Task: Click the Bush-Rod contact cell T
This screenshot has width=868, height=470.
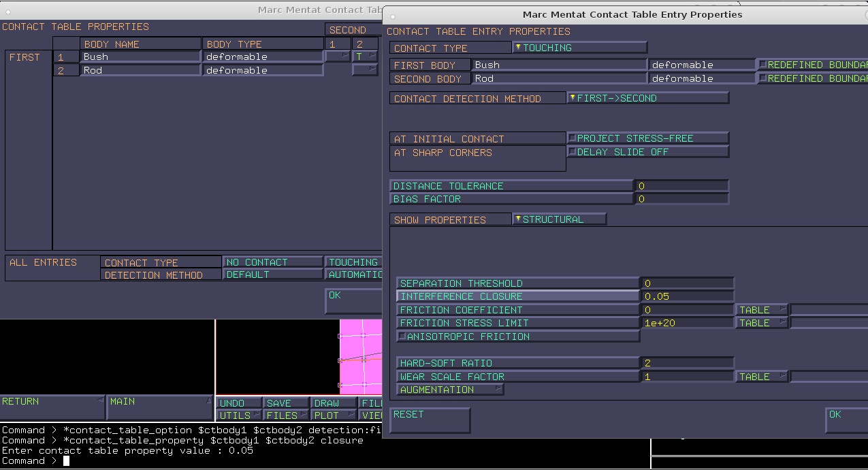Action: point(365,57)
